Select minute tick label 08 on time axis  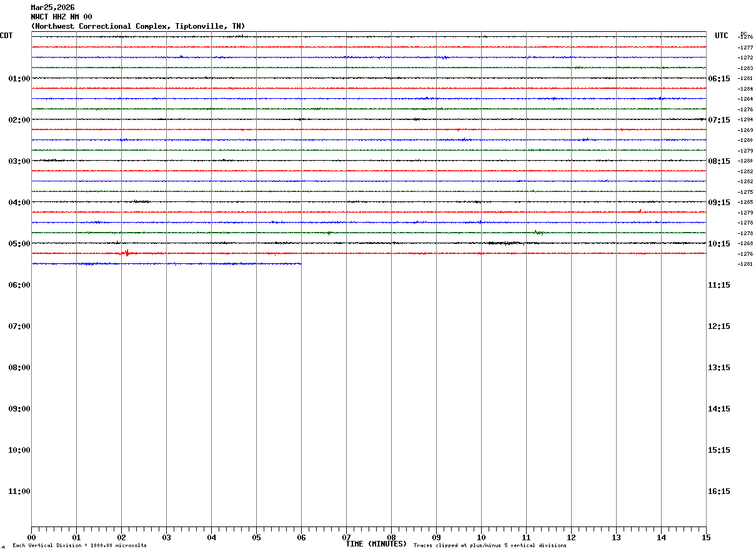(391, 538)
